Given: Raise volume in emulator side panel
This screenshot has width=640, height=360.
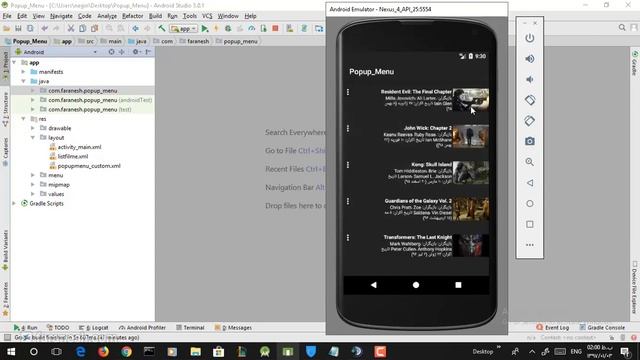Looking at the screenshot, I should pos(529,59).
